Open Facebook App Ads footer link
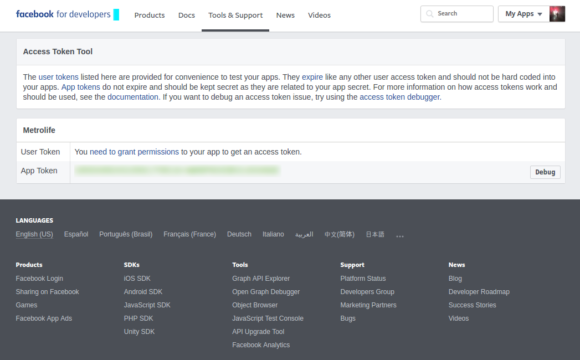Image resolution: width=580 pixels, height=360 pixels. tap(44, 318)
